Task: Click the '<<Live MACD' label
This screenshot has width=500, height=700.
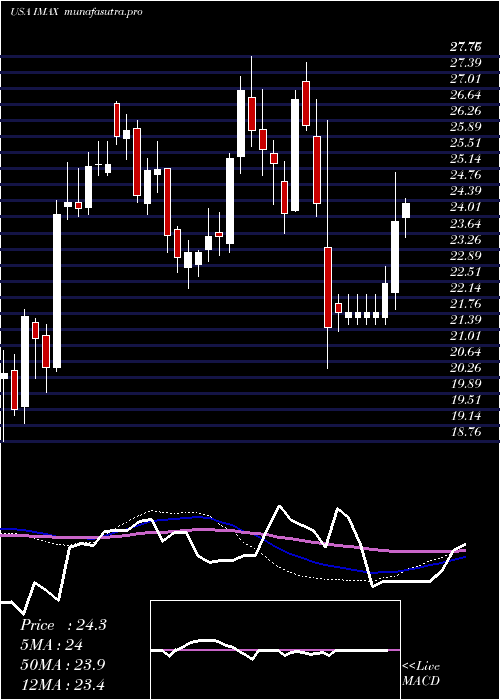Action: tap(421, 674)
